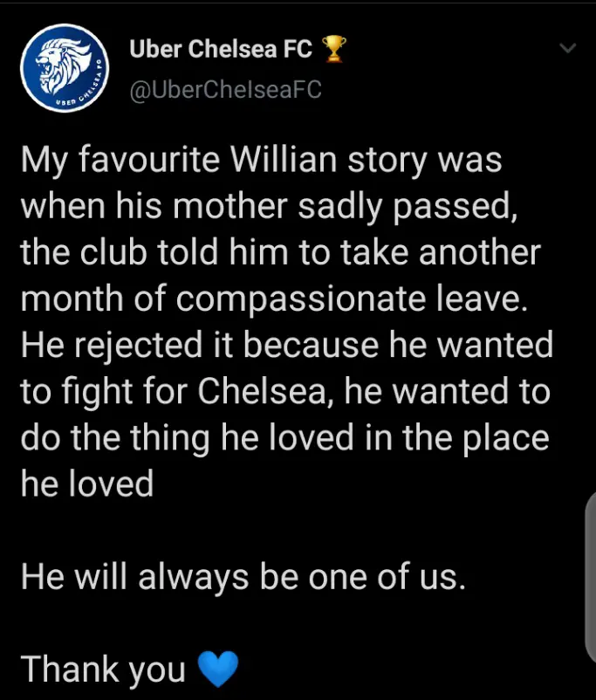Click the lion logo profile picture
The height and width of the screenshot is (700, 596).
point(65,68)
